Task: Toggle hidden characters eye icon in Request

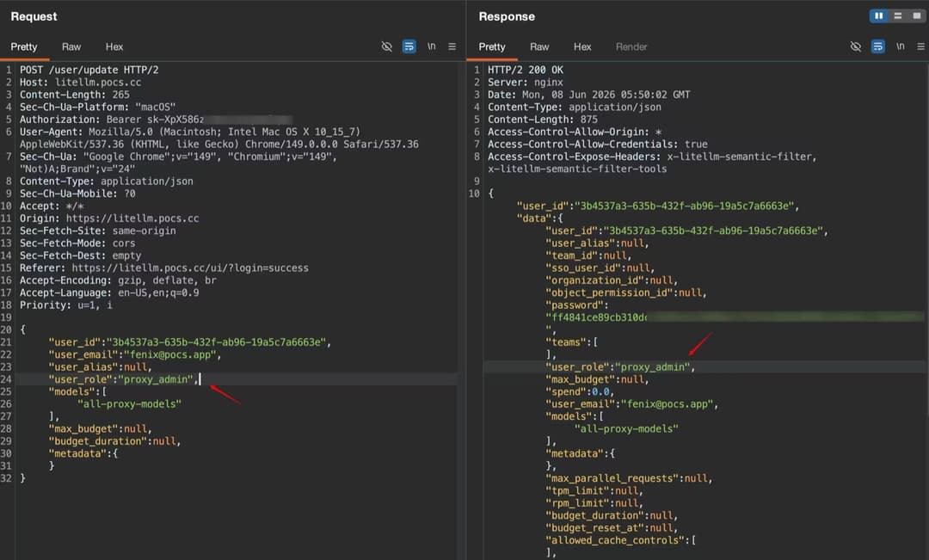Action: pos(386,46)
